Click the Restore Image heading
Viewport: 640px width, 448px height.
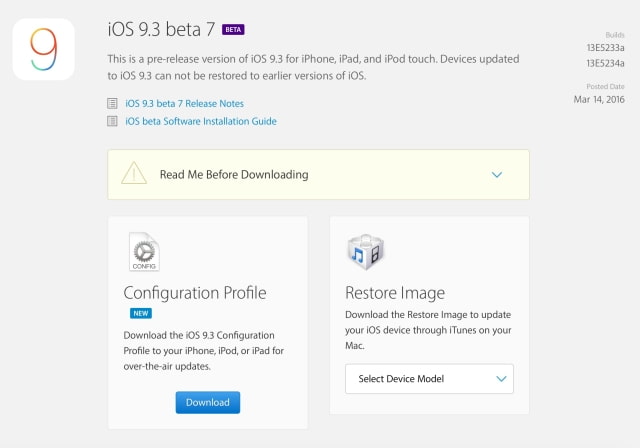coord(394,293)
